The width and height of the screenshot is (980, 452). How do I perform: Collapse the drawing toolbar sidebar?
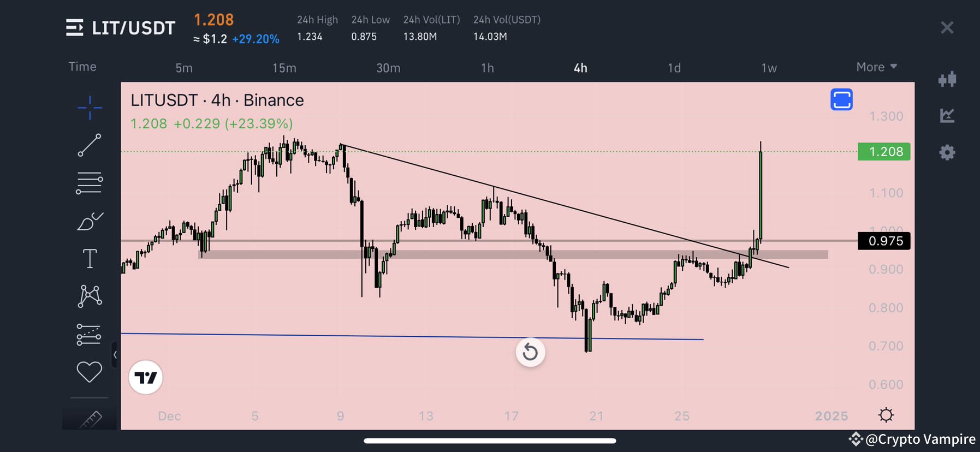[115, 355]
